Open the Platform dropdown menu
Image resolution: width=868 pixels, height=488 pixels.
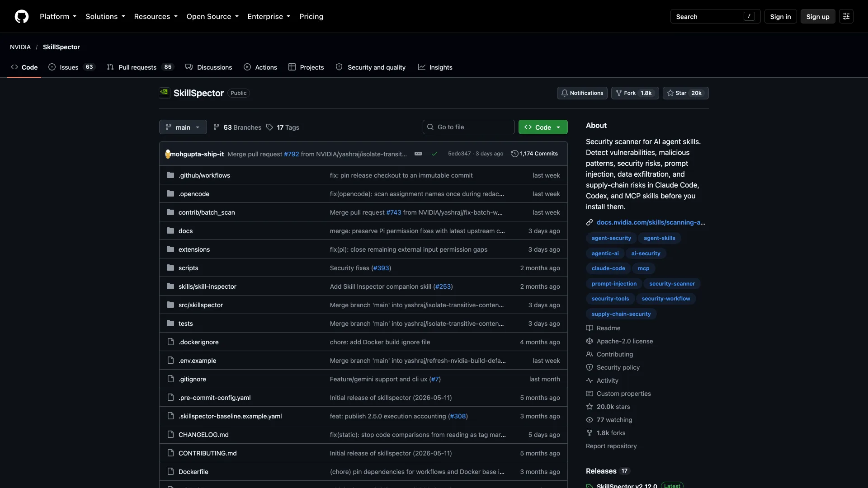click(58, 17)
